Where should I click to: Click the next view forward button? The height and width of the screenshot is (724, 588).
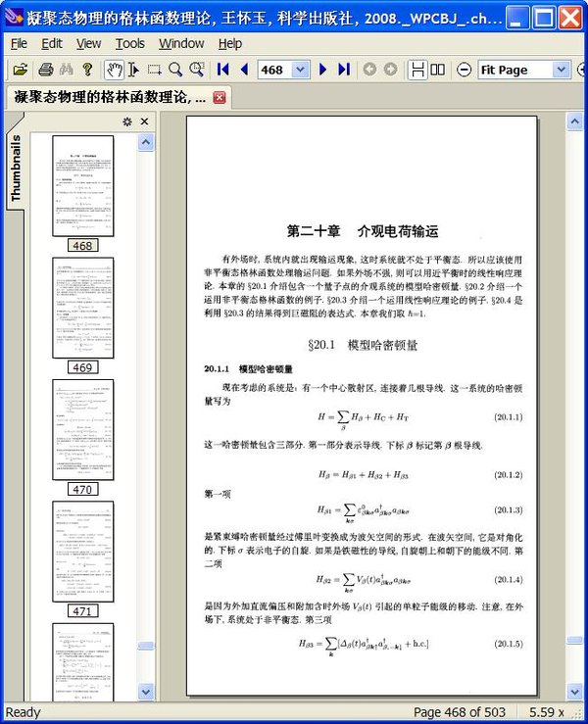(391, 70)
